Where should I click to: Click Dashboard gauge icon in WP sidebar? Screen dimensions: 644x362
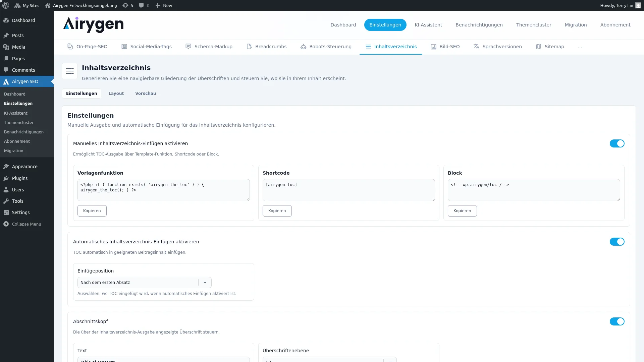click(x=6, y=20)
